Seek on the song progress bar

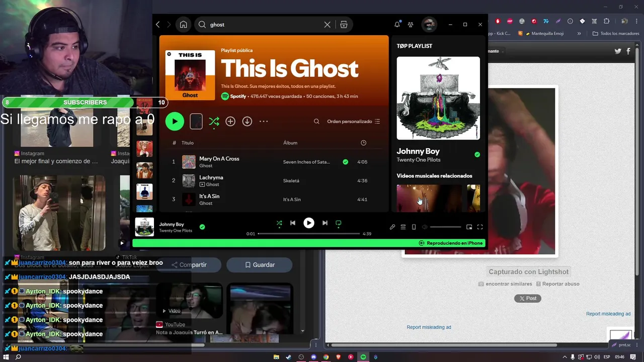(x=309, y=234)
